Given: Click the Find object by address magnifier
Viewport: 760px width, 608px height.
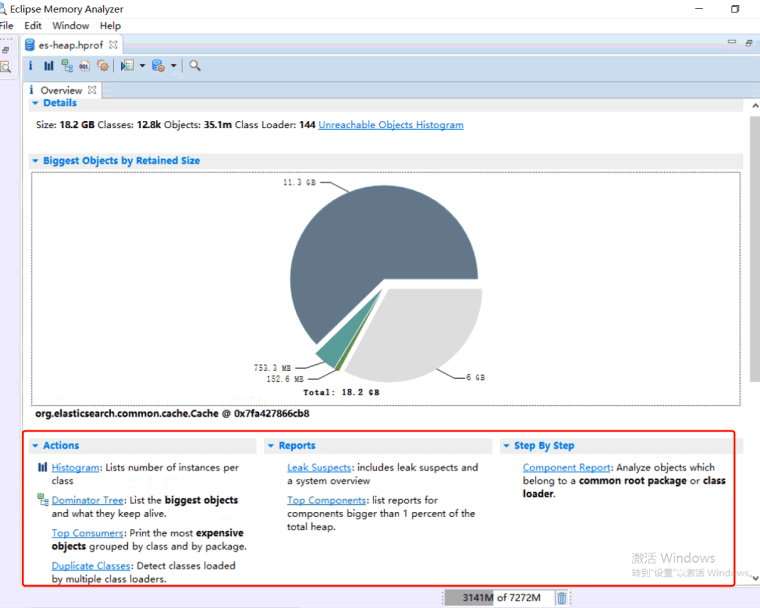Looking at the screenshot, I should [x=195, y=65].
